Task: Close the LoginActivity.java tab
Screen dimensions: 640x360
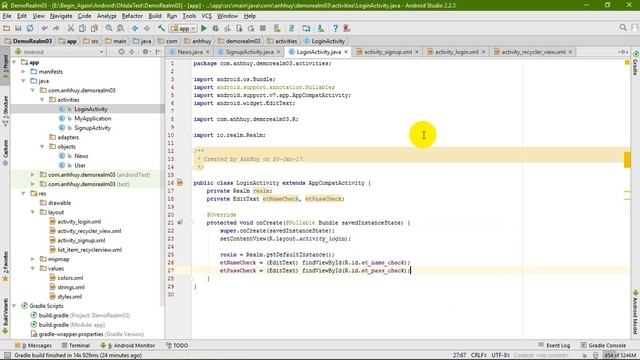Action: point(346,52)
